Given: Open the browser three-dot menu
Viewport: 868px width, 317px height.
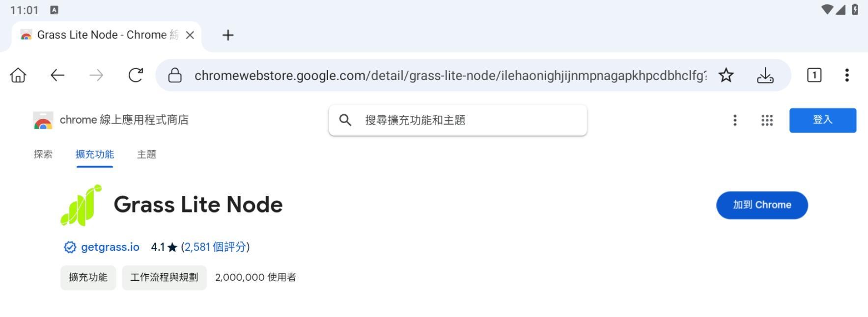Looking at the screenshot, I should tap(847, 75).
